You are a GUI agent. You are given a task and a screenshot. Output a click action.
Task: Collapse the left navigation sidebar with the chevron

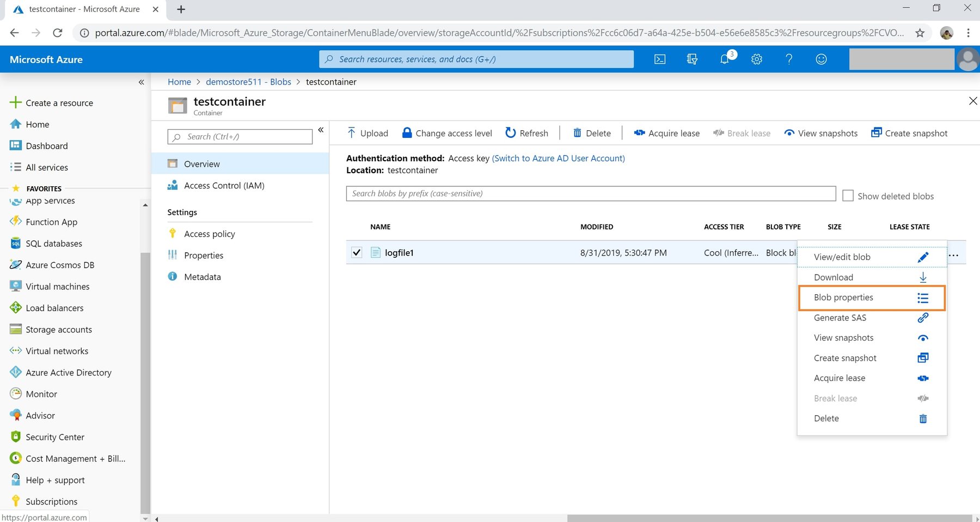click(141, 82)
